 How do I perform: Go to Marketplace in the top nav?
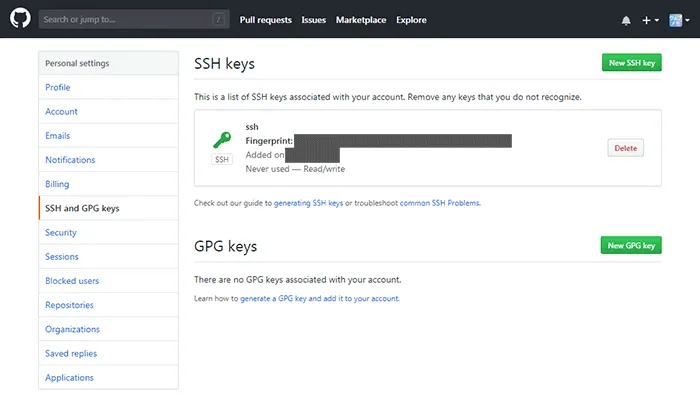(x=361, y=20)
